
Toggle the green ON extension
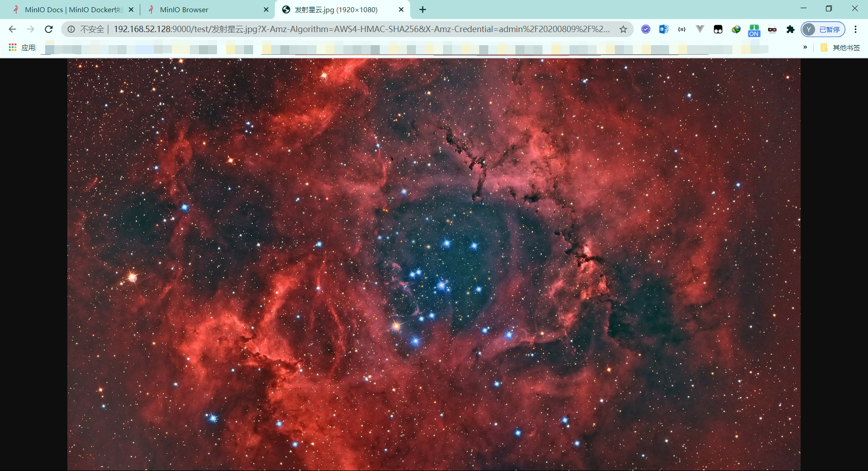pos(754,30)
